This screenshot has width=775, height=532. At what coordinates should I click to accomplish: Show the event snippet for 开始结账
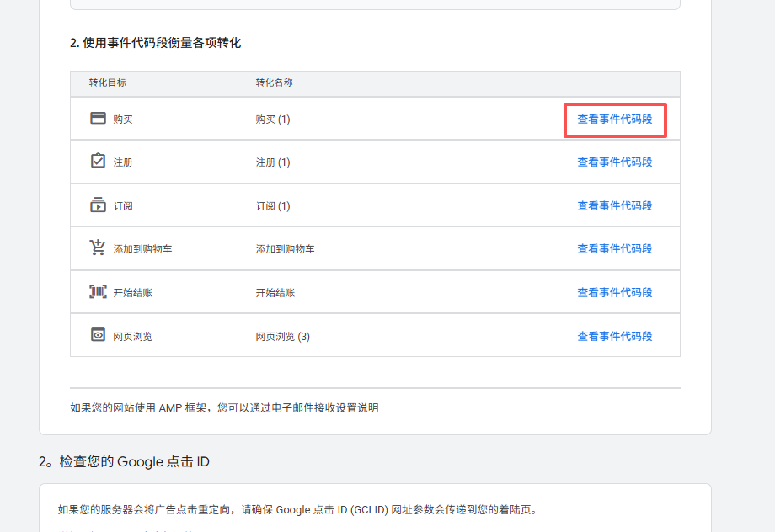[x=614, y=293]
